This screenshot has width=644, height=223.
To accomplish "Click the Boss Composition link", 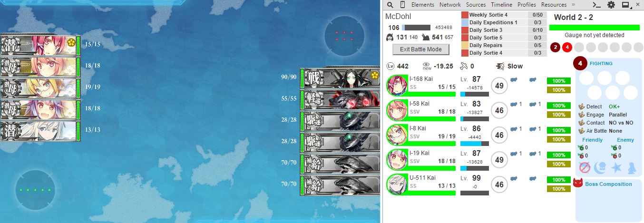I will 608,184.
